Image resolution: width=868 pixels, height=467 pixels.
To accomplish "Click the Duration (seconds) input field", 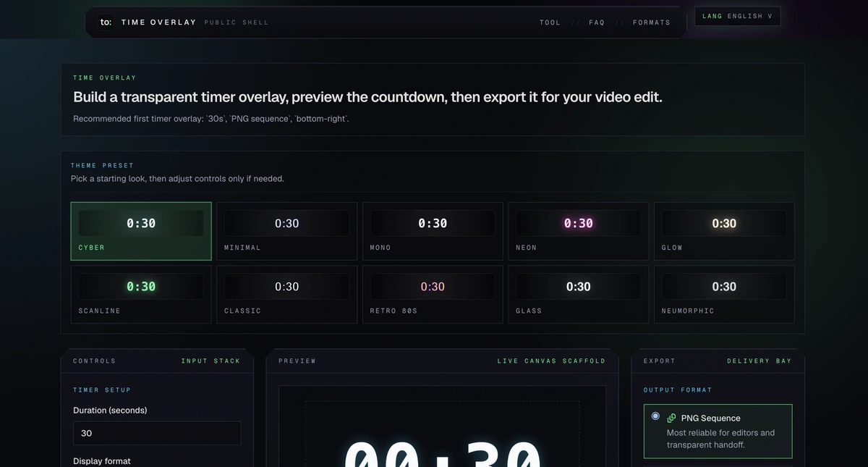I will point(157,433).
